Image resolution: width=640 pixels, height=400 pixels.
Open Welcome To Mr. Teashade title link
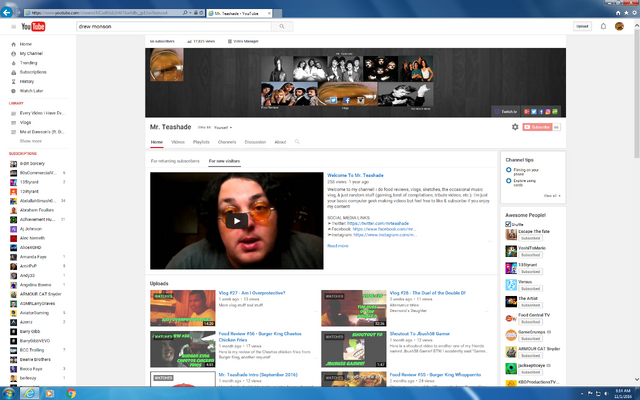point(355,175)
